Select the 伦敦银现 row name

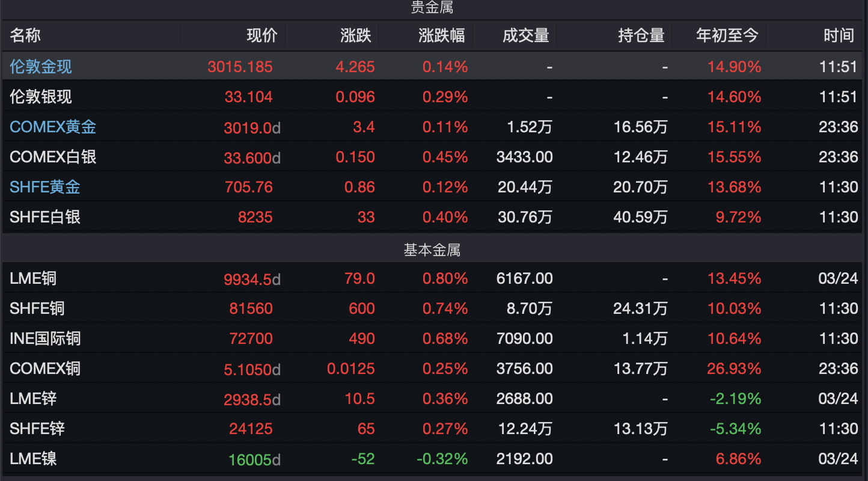point(41,97)
